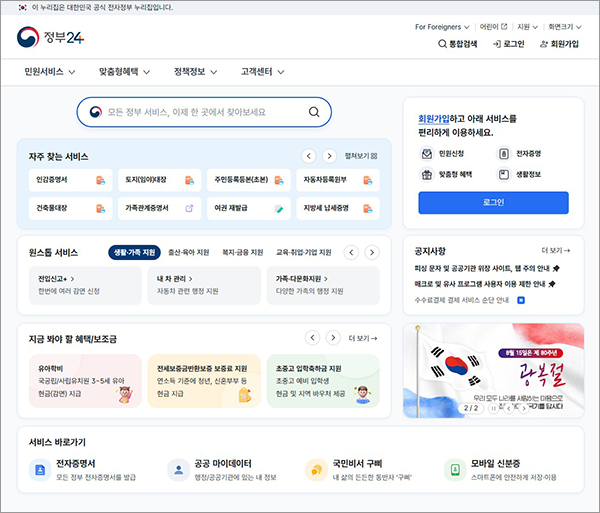Select the 출산·육아 지원 tab
The image size is (600, 513).
[189, 252]
